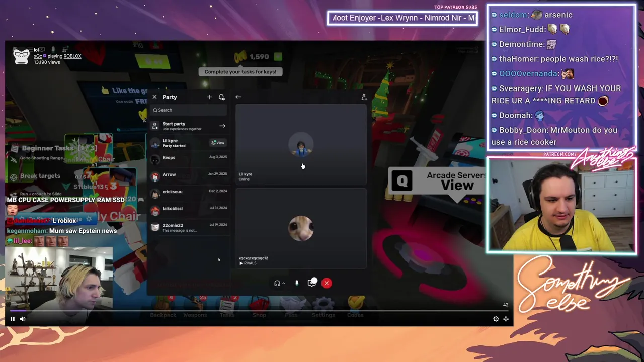Open 22omie22 conversation
Viewport: 644px width, 362px height.
pyautogui.click(x=189, y=228)
